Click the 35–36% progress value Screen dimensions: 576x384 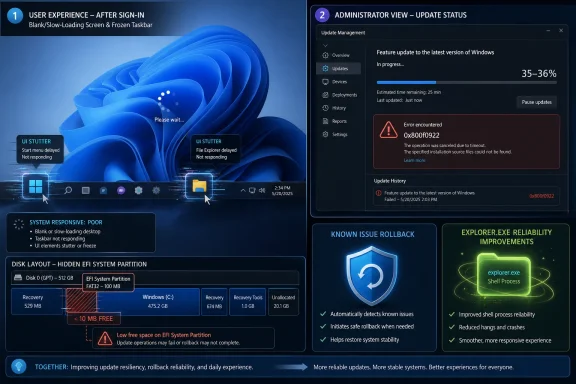point(539,73)
